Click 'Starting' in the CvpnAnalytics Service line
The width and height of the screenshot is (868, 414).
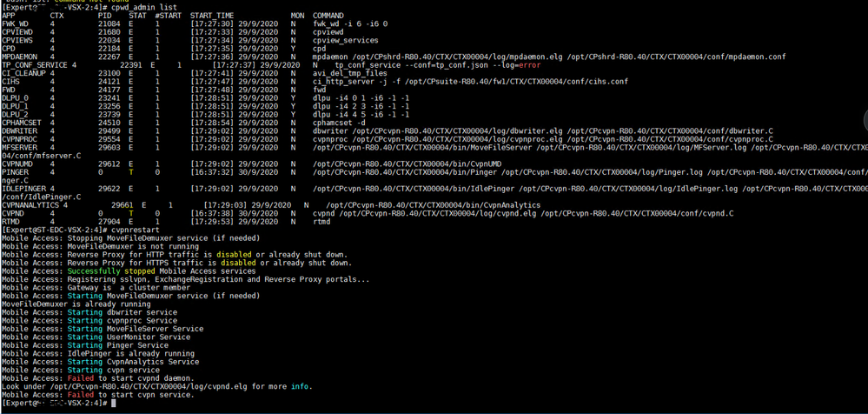(84, 362)
